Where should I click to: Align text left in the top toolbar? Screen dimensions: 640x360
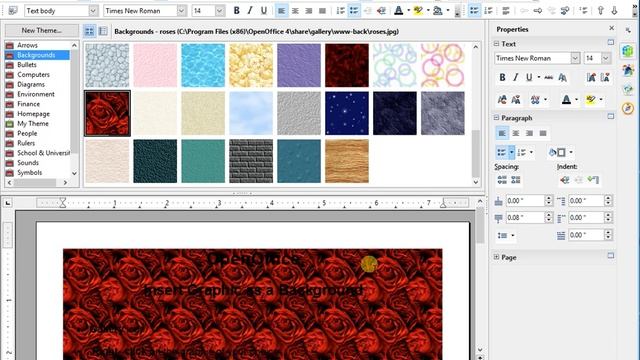pos(281,11)
